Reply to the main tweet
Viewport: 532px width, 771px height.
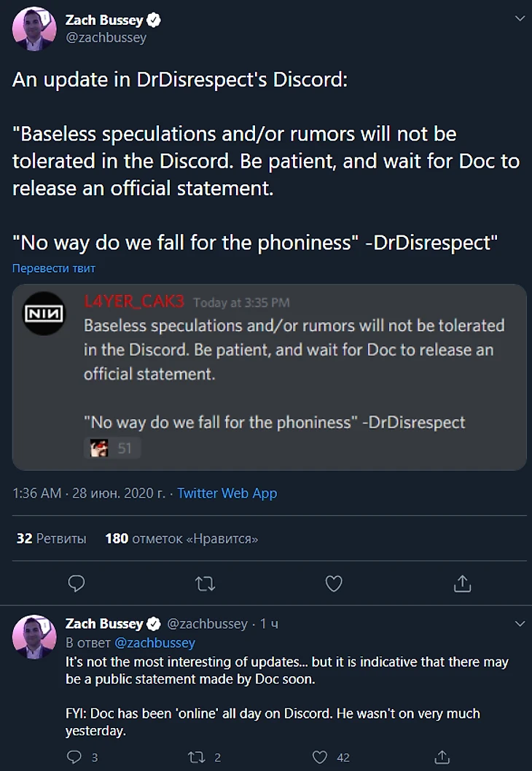pos(77,583)
